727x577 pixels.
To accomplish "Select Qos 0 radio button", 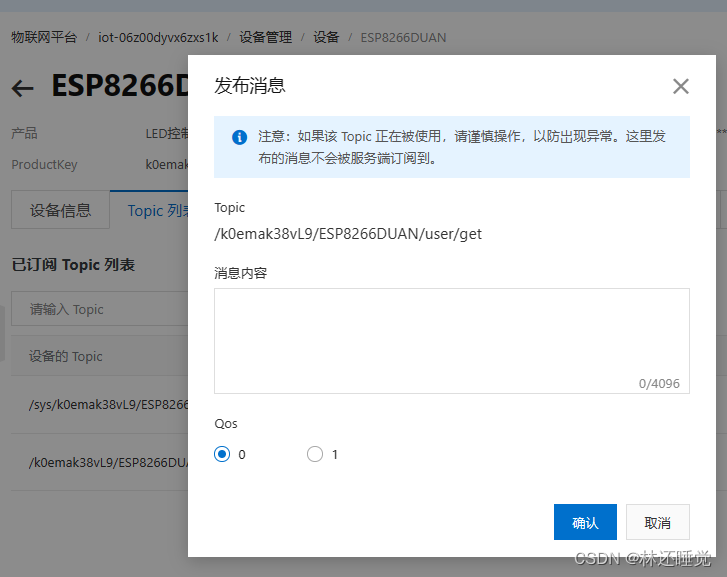I will point(222,454).
